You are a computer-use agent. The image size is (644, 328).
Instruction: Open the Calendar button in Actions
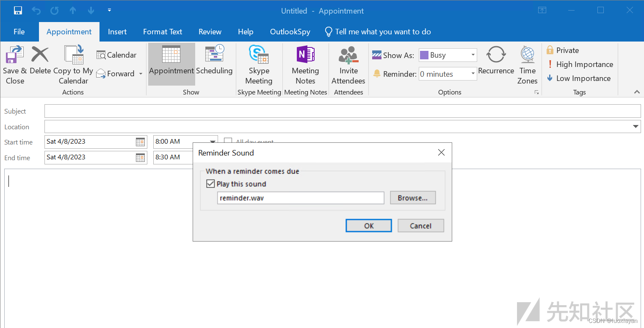[x=116, y=55]
